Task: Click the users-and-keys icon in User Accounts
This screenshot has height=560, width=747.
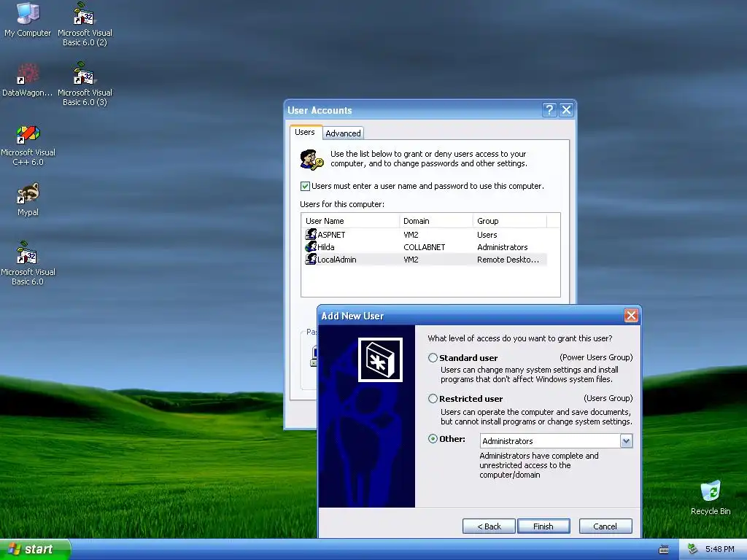Action: (x=311, y=159)
